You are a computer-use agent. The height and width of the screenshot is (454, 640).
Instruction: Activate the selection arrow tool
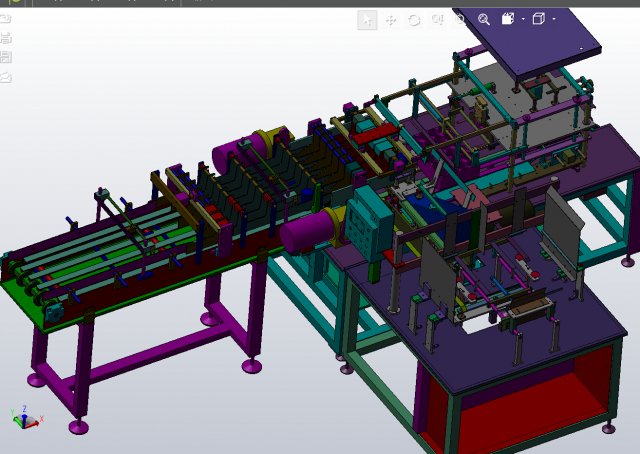tap(367, 20)
